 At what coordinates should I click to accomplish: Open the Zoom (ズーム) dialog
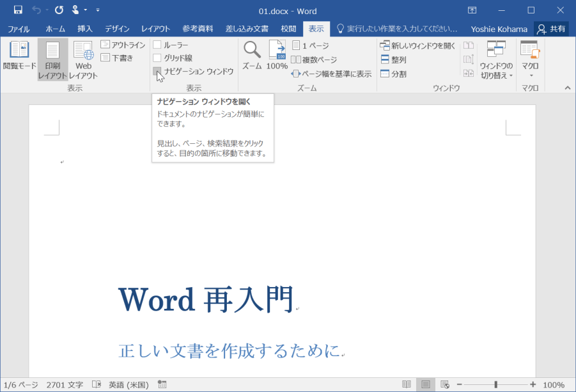pos(252,56)
